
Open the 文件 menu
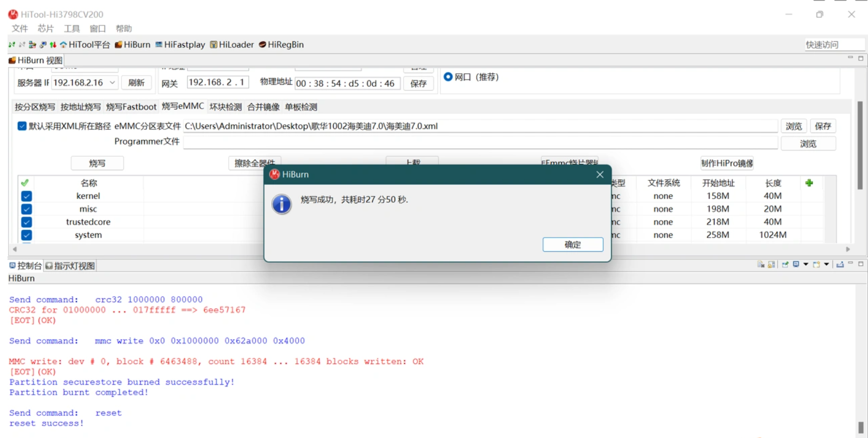click(20, 29)
